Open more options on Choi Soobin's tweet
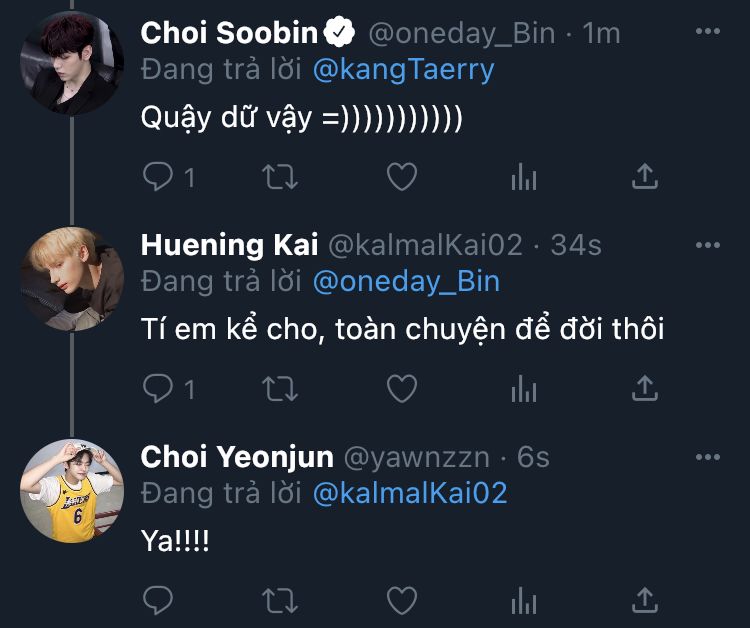Viewport: 750px width, 628px height. pos(707,32)
